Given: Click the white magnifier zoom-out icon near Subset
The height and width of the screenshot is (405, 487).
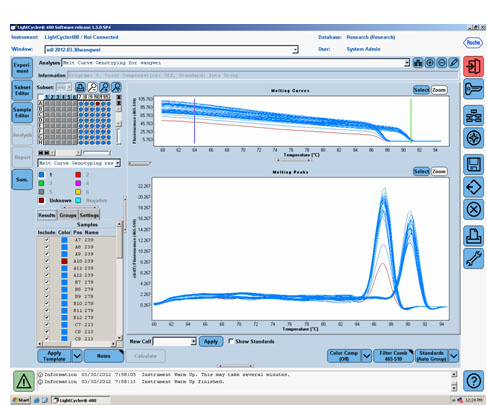Looking at the screenshot, I should tap(92, 87).
